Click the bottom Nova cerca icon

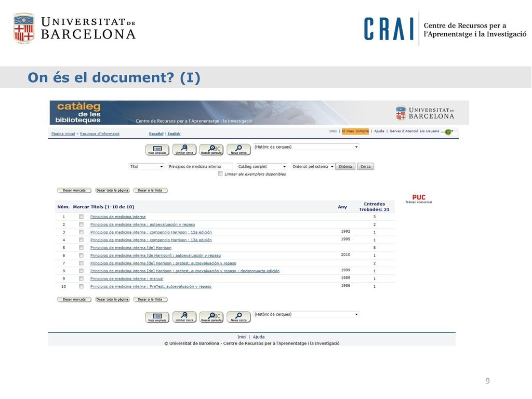(238, 317)
